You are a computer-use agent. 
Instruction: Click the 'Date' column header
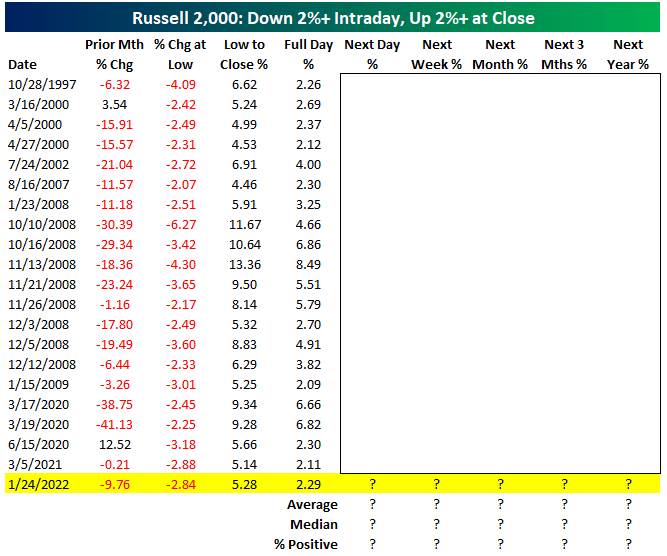pyautogui.click(x=22, y=65)
